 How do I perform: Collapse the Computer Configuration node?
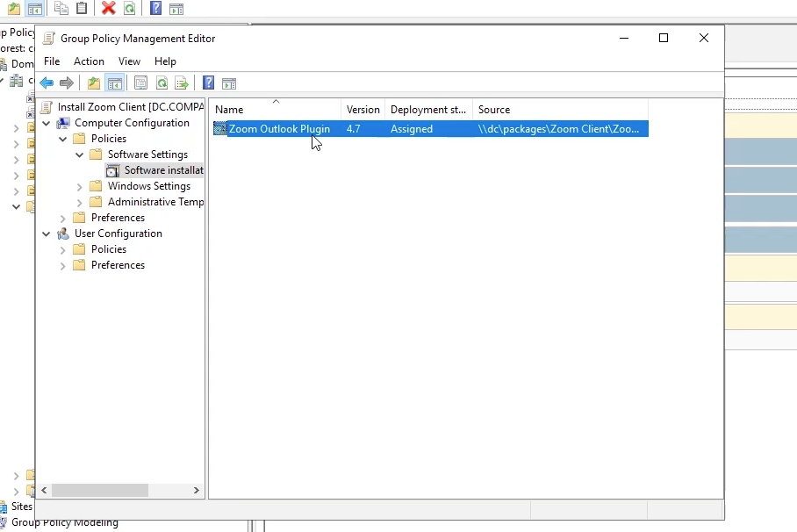pyautogui.click(x=47, y=123)
